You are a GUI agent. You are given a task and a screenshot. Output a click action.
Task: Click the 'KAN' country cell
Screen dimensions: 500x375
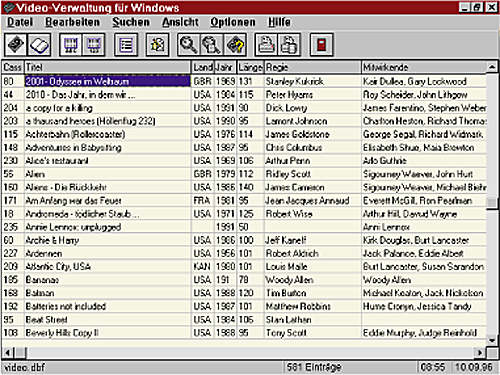click(x=203, y=267)
